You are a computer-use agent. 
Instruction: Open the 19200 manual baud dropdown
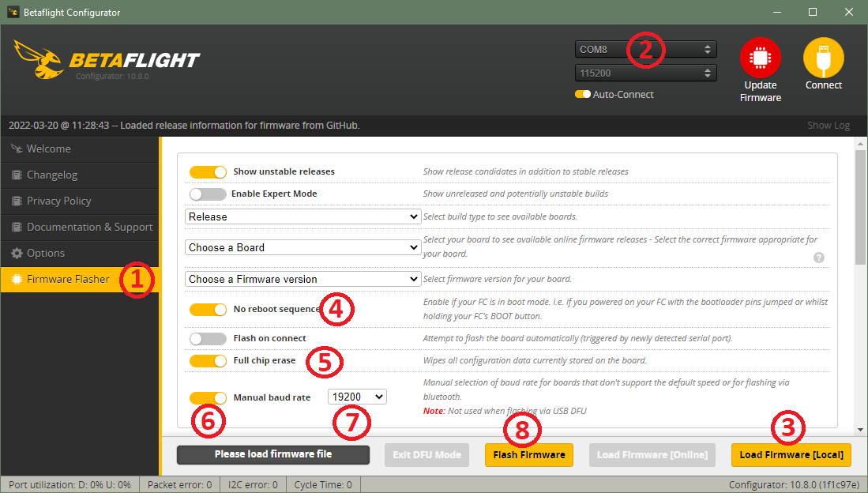pos(357,397)
